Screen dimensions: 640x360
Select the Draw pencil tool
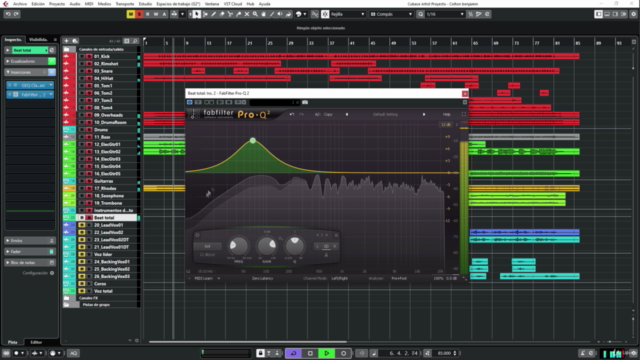point(213,14)
